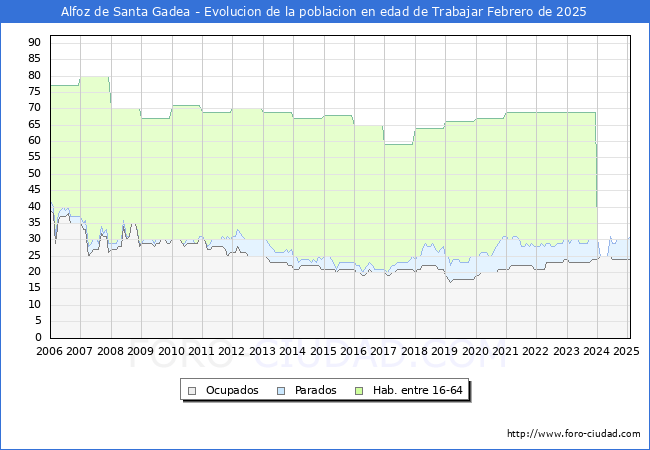Click the 2025 x-axis year label
This screenshot has height=450, width=650.
point(626,351)
